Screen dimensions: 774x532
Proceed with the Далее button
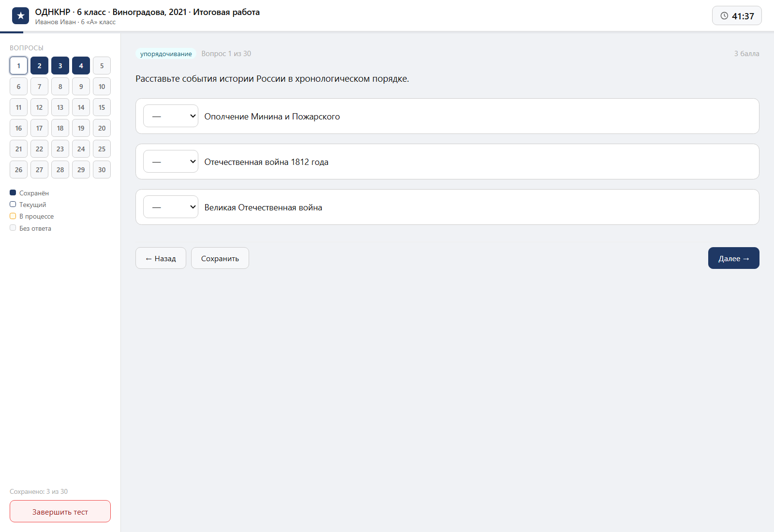(x=734, y=258)
